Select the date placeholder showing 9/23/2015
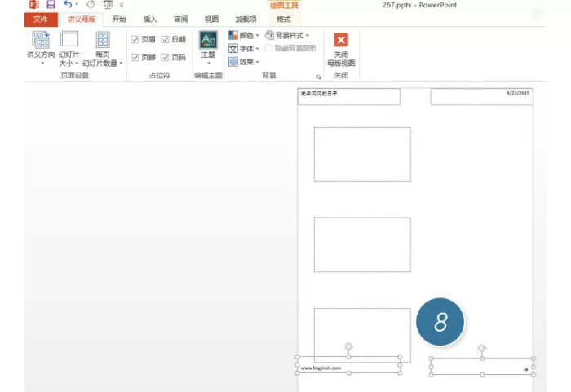The image size is (571, 392). (x=482, y=96)
